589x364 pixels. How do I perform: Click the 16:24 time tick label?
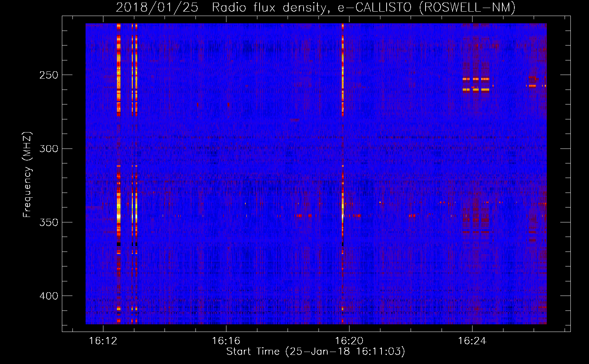(x=472, y=341)
